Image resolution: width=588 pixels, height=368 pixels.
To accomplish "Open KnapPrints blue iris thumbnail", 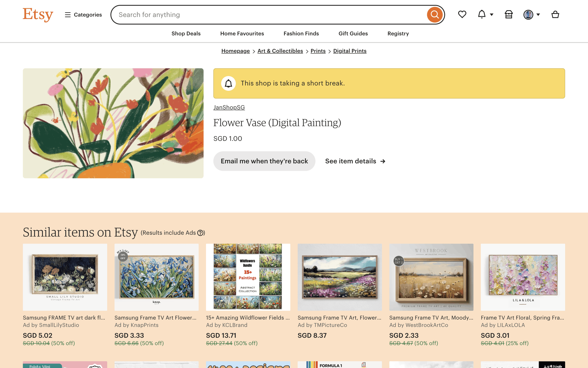I will pos(156,277).
